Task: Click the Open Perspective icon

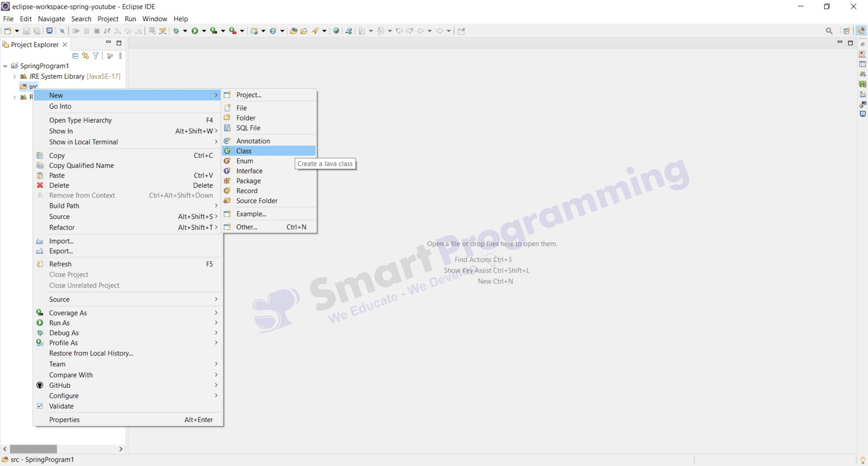Action: point(846,31)
